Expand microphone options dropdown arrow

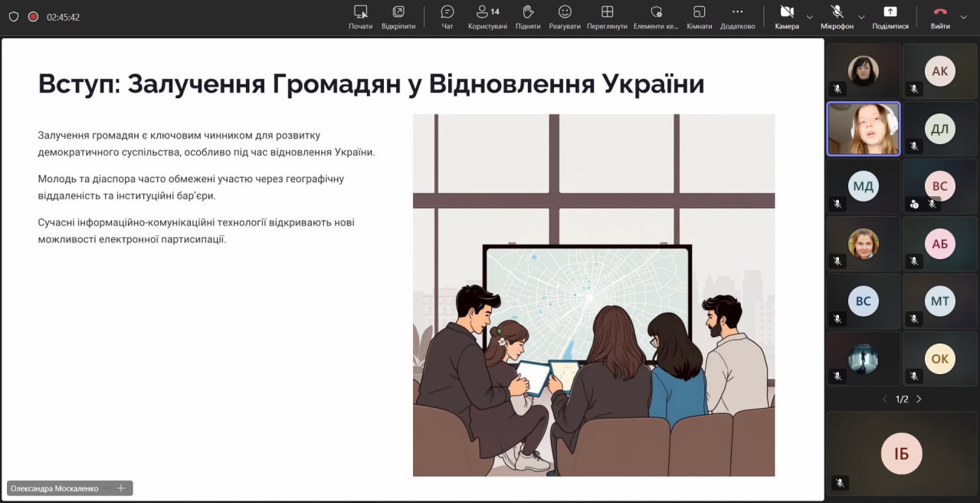(861, 17)
